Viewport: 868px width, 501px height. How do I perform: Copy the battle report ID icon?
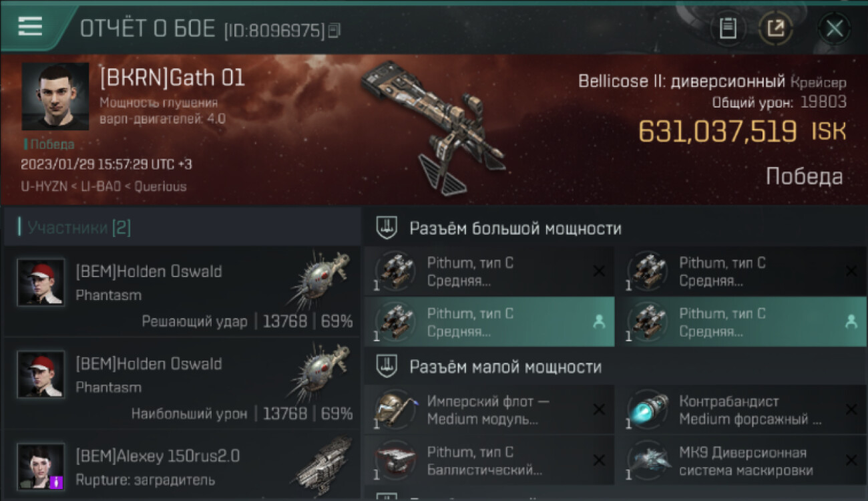point(335,30)
